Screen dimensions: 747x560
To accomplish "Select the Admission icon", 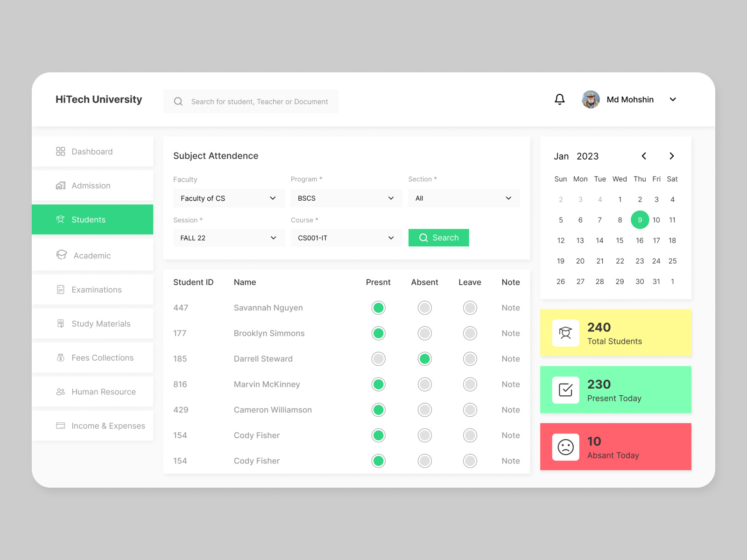I will tap(60, 185).
